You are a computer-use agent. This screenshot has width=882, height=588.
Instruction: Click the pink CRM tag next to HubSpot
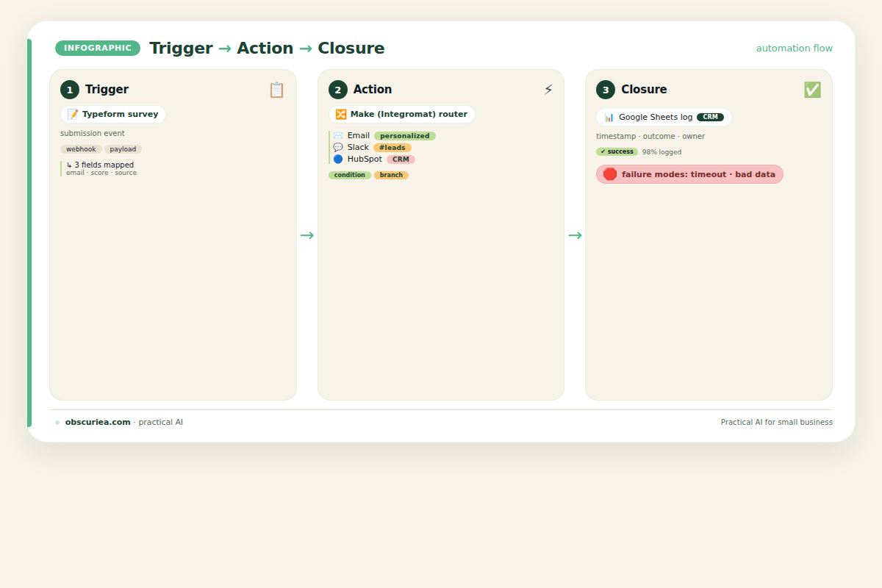coord(401,159)
